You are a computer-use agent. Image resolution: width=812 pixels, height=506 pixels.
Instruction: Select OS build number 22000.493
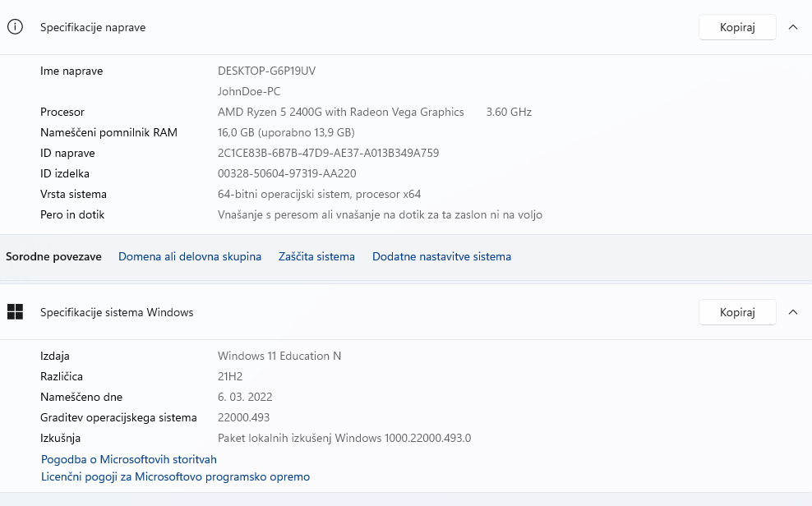pos(243,417)
